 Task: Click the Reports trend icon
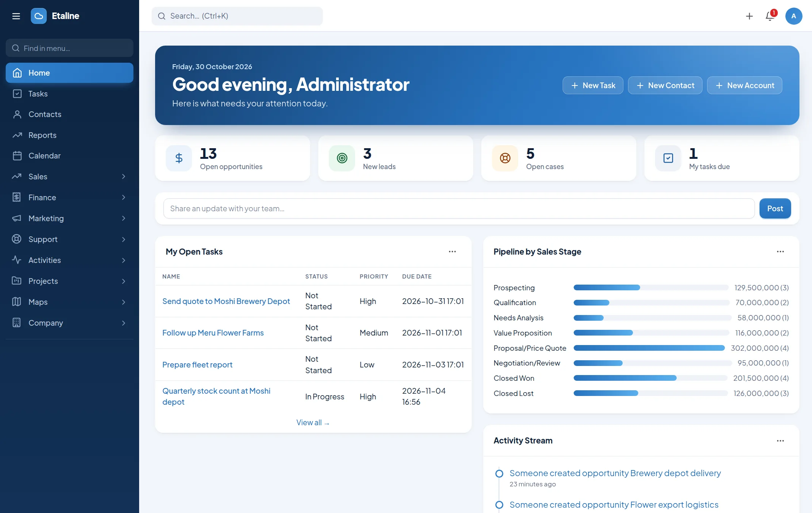click(x=17, y=135)
